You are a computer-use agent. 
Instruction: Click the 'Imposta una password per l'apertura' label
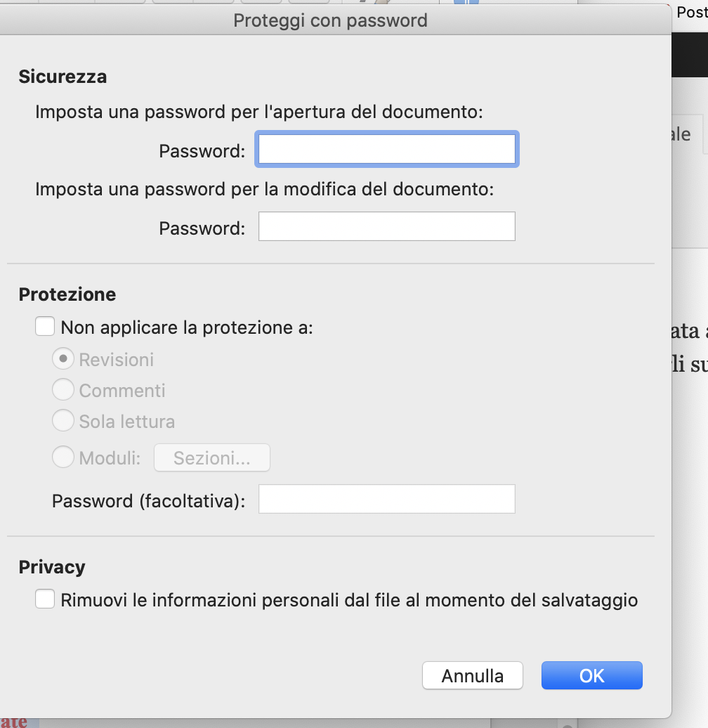tap(259, 112)
